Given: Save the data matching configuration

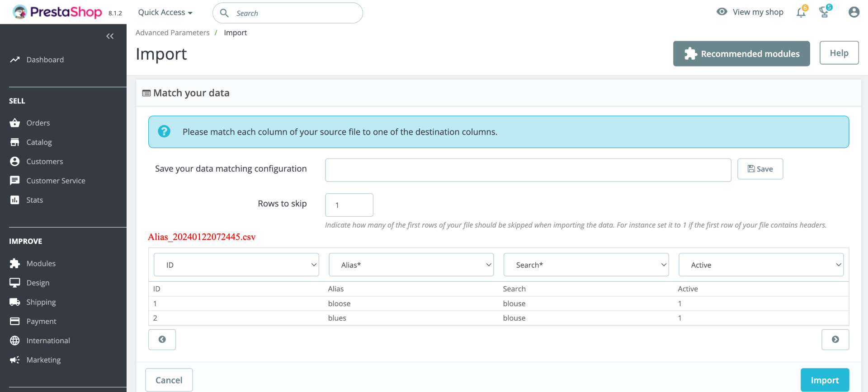Looking at the screenshot, I should 760,169.
